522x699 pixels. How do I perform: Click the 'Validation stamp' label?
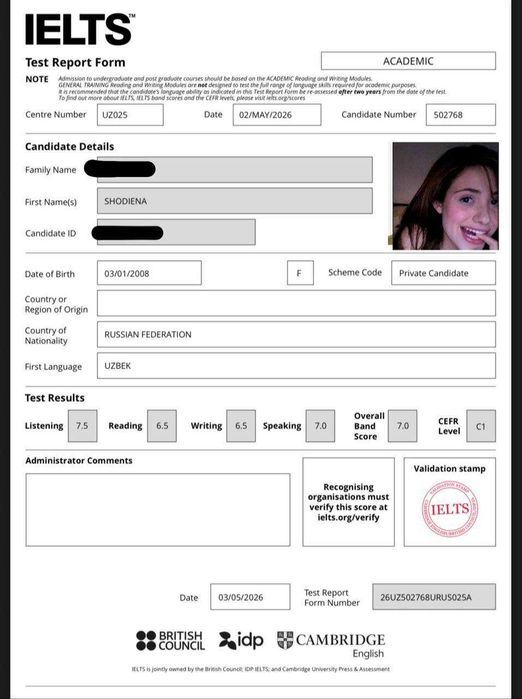tap(449, 469)
